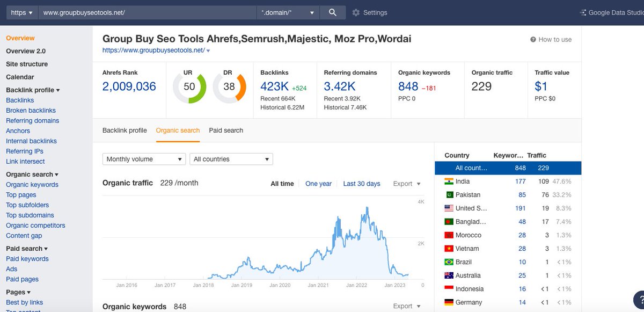The image size is (644, 312).
Task: Open Anchors report
Action: pyautogui.click(x=18, y=131)
